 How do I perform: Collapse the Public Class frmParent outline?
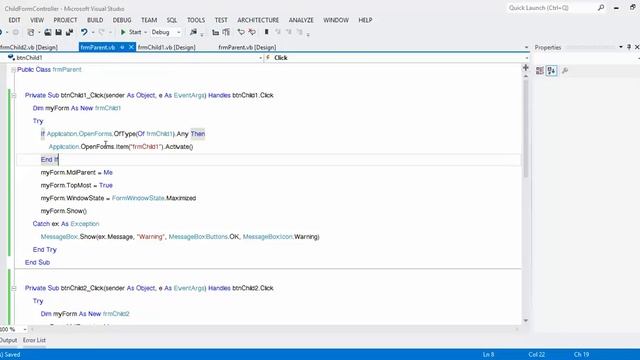tap(13, 70)
